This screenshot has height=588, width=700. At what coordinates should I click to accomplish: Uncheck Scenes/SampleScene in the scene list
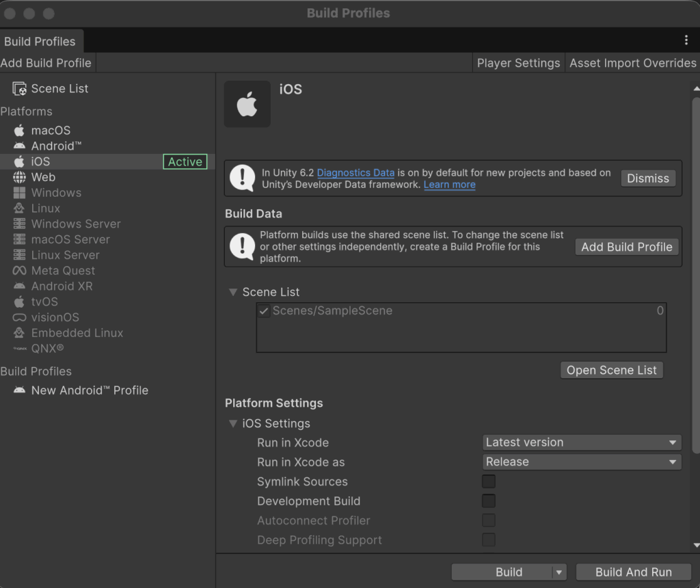[x=264, y=311]
